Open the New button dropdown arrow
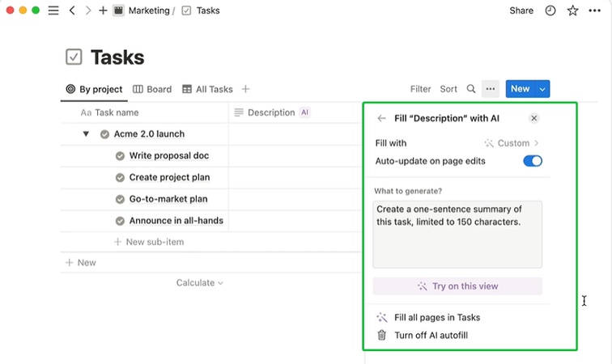The image size is (612, 364). click(542, 89)
